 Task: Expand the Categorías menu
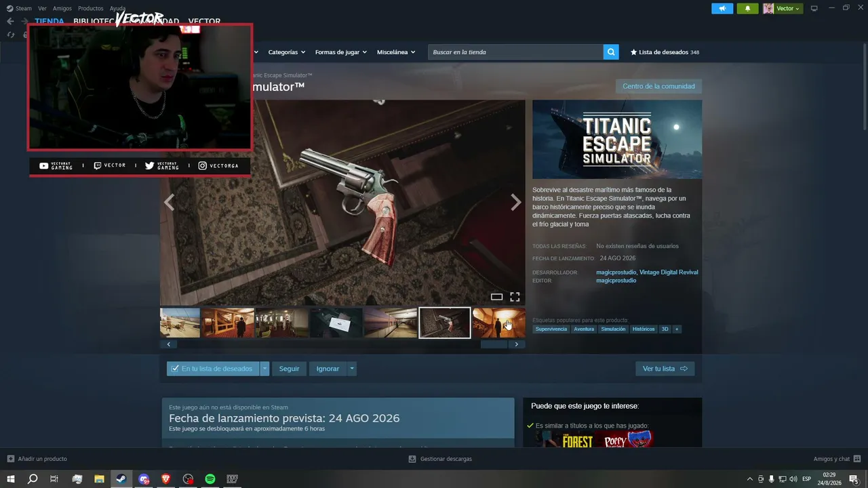click(x=287, y=52)
